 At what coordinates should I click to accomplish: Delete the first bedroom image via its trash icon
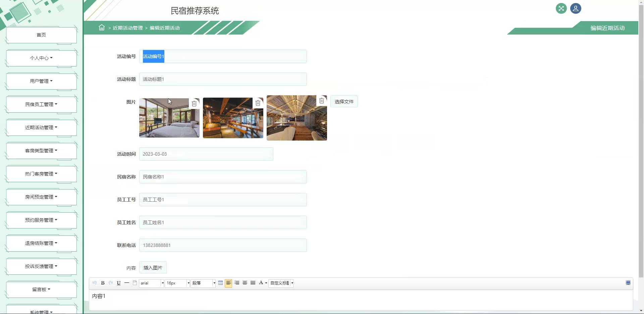pyautogui.click(x=194, y=104)
